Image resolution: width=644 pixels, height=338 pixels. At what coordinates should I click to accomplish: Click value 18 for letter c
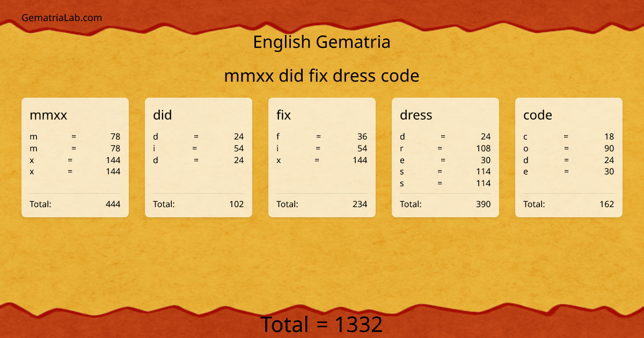click(609, 136)
